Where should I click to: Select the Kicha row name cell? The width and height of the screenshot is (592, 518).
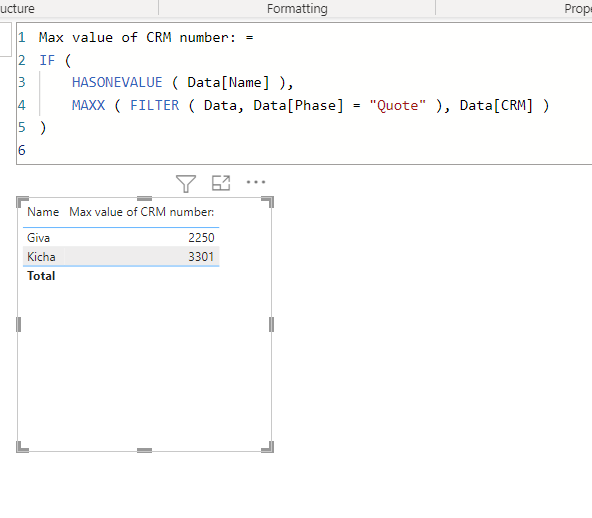[x=41, y=257]
